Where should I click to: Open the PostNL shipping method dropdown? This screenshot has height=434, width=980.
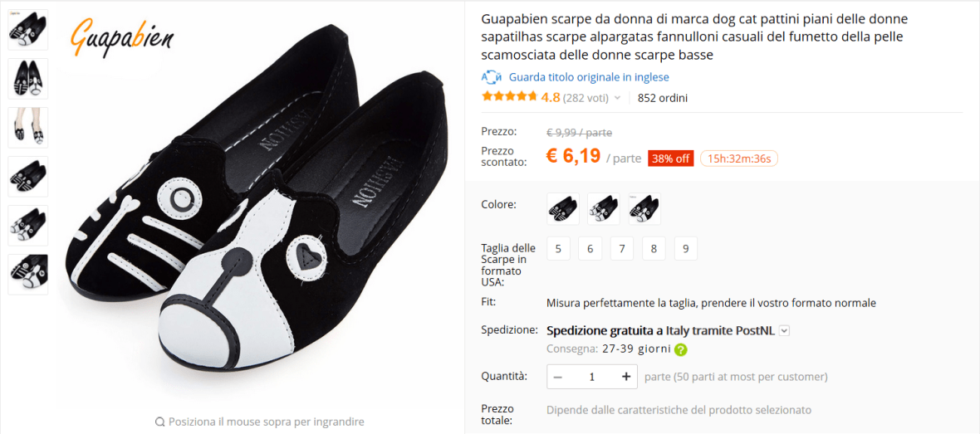tap(785, 330)
